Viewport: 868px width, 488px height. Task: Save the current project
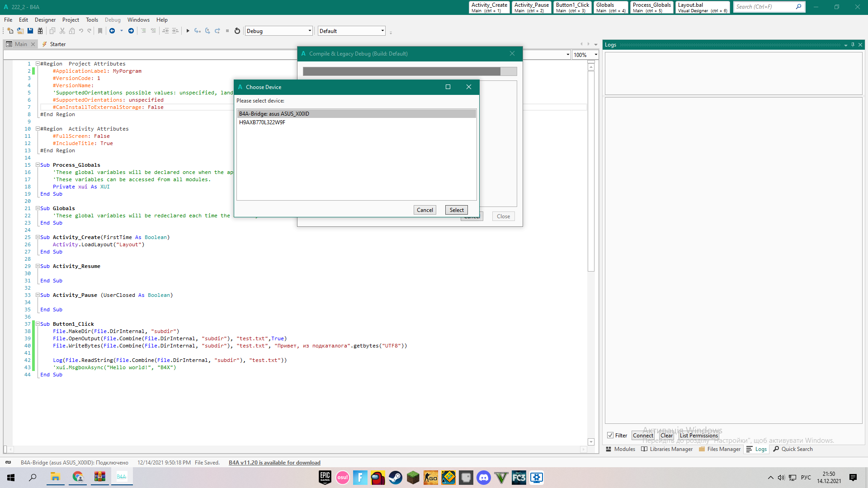click(x=30, y=30)
